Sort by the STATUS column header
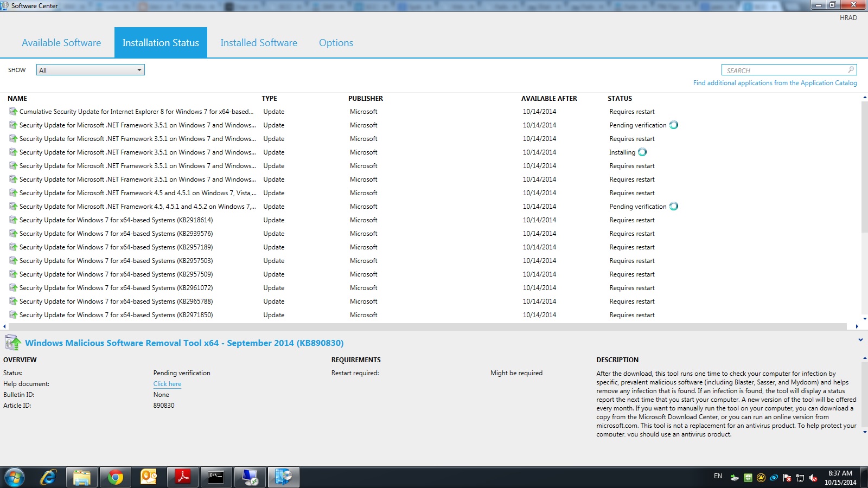The width and height of the screenshot is (868, 488). pos(620,99)
